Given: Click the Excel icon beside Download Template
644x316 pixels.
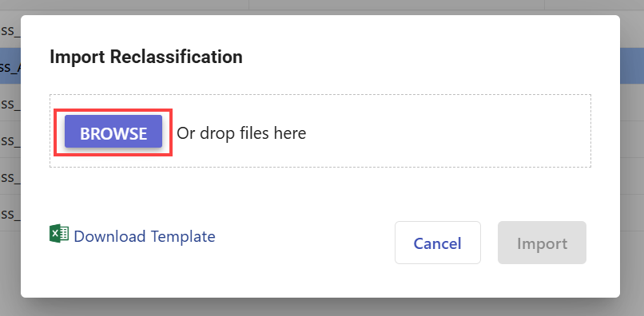Looking at the screenshot, I should click(59, 234).
